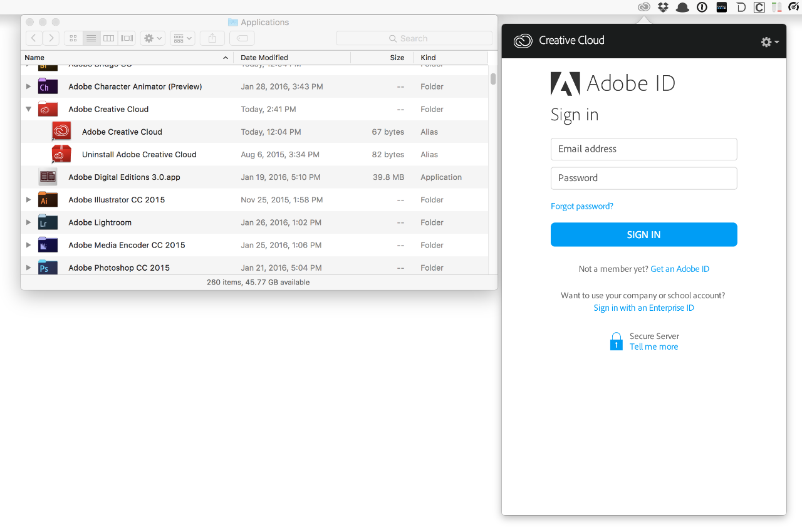Open the Get an Adobe ID link
The image size is (802, 532).
point(680,269)
